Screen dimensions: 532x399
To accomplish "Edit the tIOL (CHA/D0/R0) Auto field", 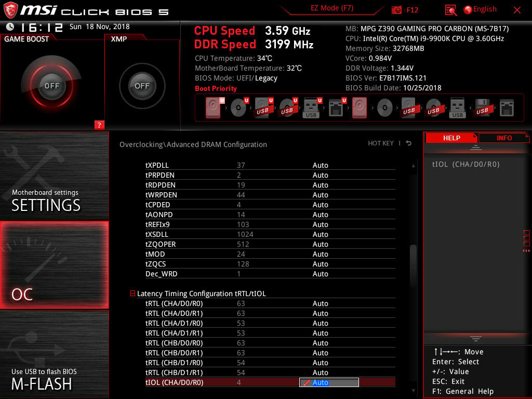I will point(329,382).
